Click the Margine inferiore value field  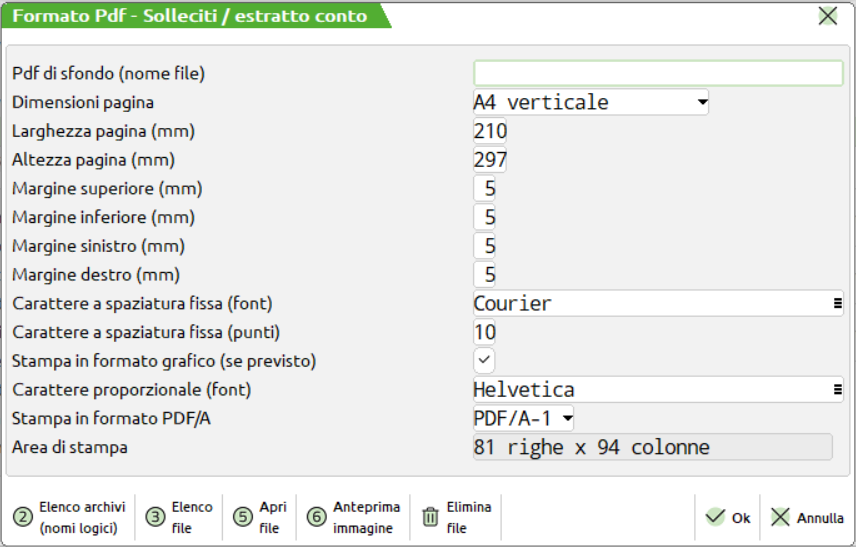pyautogui.click(x=485, y=217)
